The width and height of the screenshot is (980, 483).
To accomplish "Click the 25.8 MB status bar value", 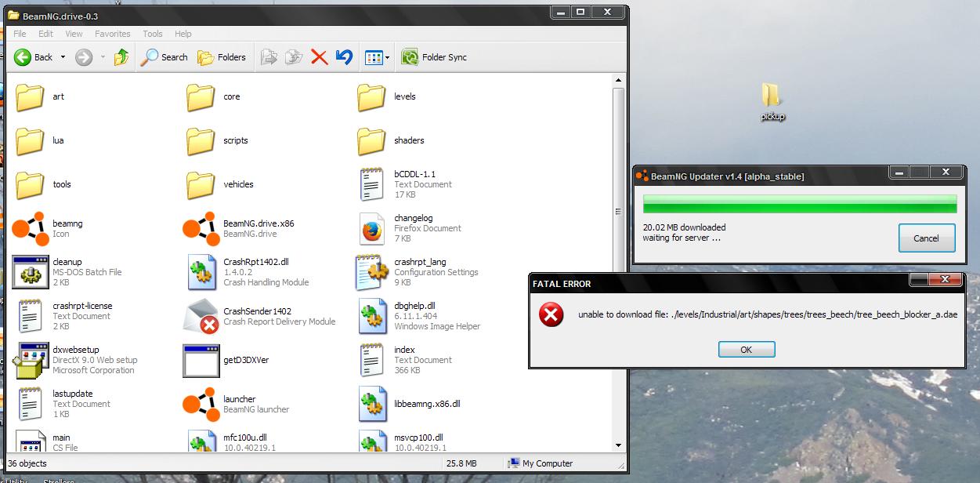I will [x=461, y=463].
